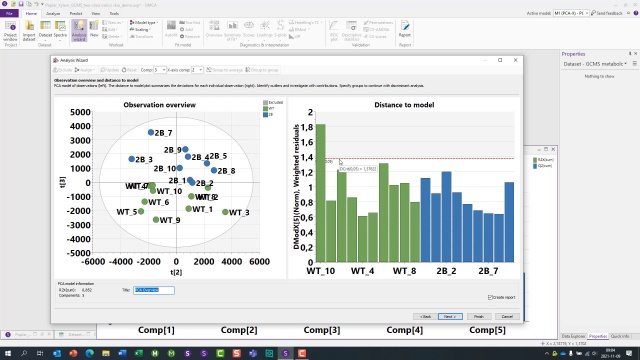This screenshot has width=640, height=360.
Task: Open the Spectra ribbon icon
Action: tap(60, 31)
